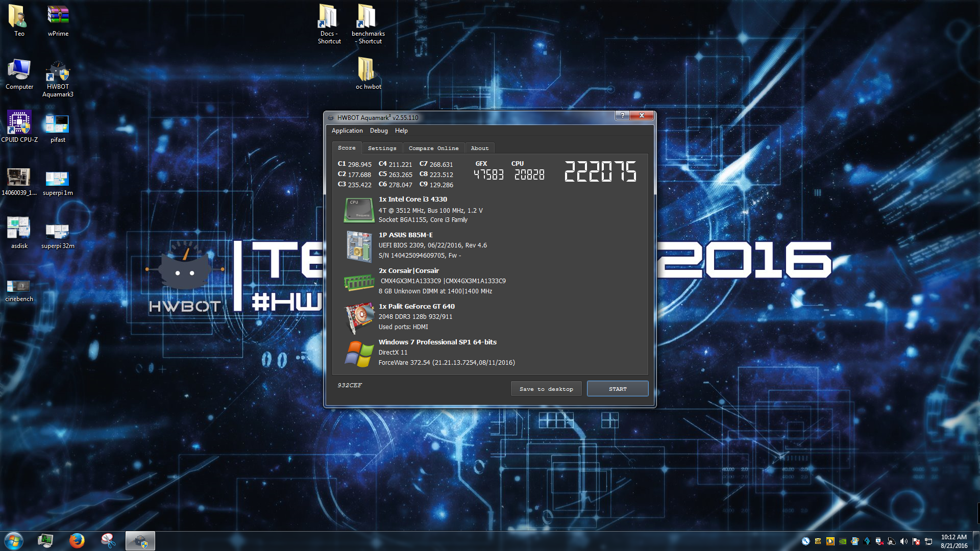Click the checksum text 932CEF
This screenshot has width=980, height=551.
[350, 385]
